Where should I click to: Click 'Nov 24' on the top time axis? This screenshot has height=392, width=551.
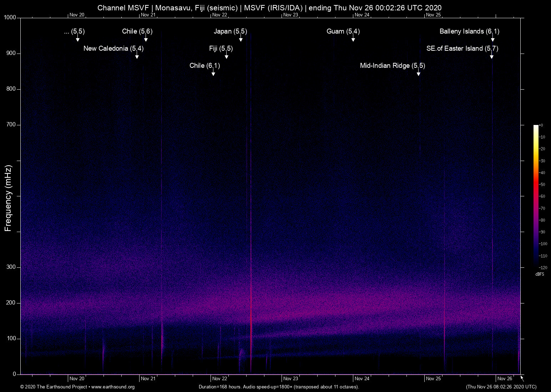pos(362,15)
